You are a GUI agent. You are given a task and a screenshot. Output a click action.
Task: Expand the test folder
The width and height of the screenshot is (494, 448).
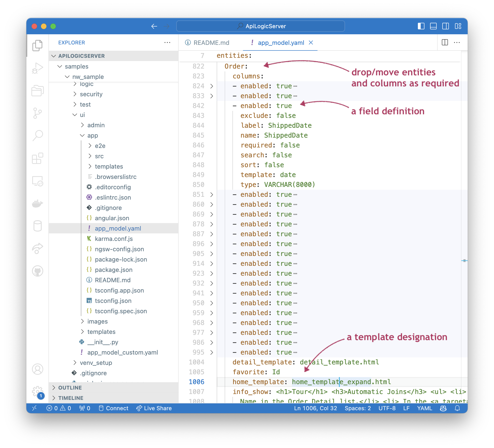pos(114,104)
